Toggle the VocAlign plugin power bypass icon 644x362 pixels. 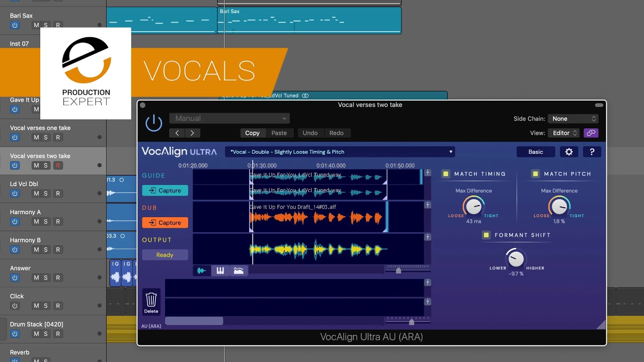(153, 123)
